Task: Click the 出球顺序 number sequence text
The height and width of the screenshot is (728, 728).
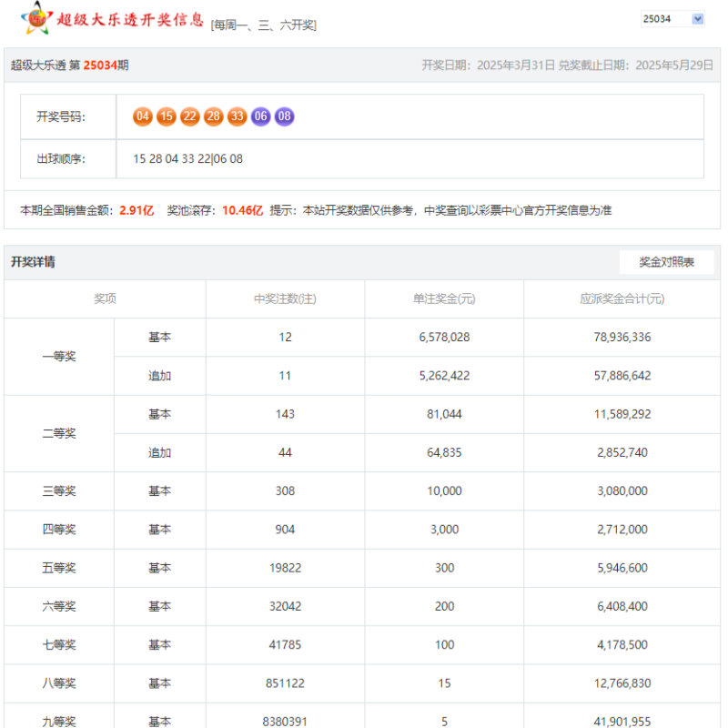Action: pos(187,158)
